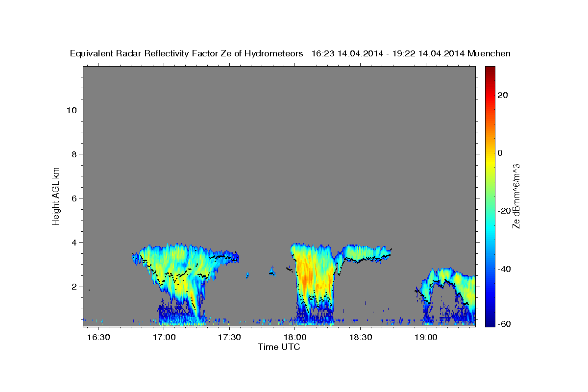Click the height axis label 8

click(75, 154)
